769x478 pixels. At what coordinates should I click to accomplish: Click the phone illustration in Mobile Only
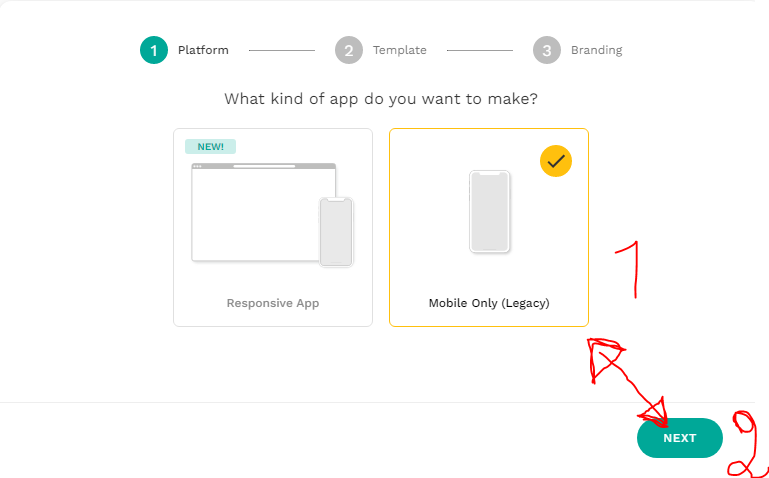[x=489, y=211]
